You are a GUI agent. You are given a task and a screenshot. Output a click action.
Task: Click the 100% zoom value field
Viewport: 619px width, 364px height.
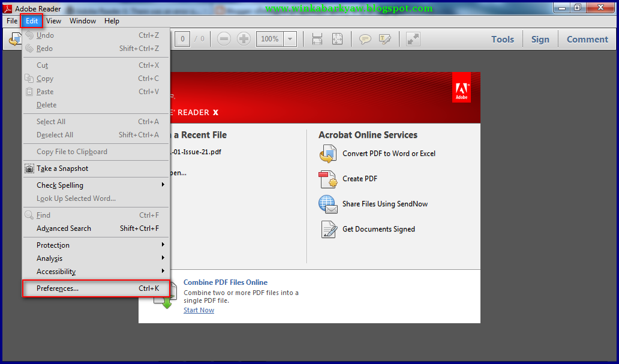click(270, 39)
